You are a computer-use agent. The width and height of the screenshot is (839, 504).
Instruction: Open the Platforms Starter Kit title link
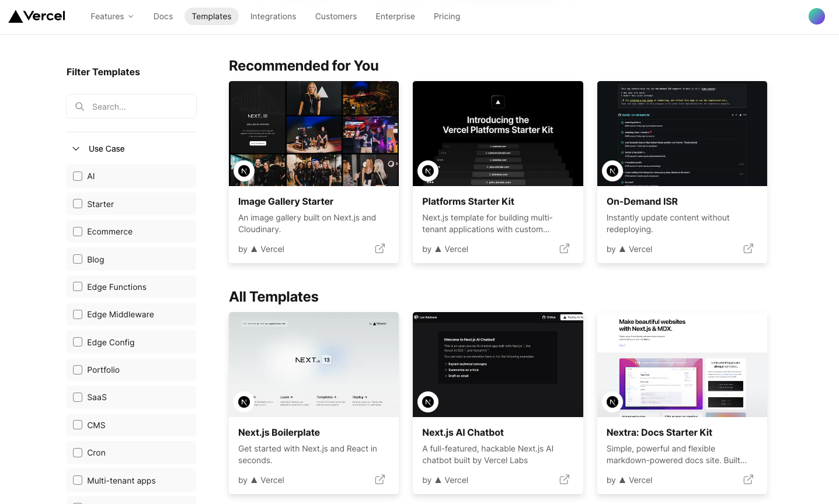tap(468, 201)
